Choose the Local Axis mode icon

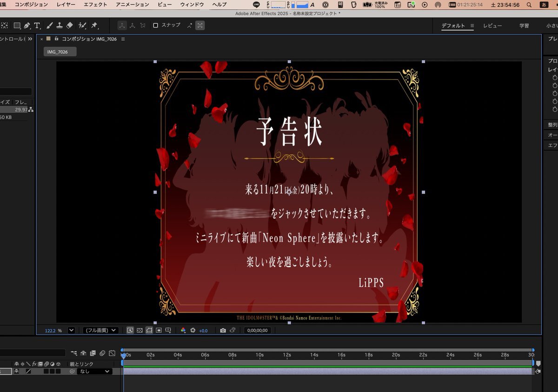pos(121,25)
